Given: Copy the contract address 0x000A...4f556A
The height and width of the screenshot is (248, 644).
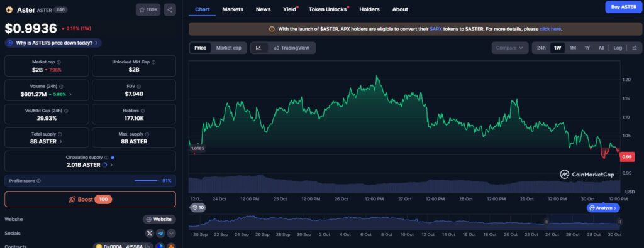Looking at the screenshot, I should click(x=147, y=247).
